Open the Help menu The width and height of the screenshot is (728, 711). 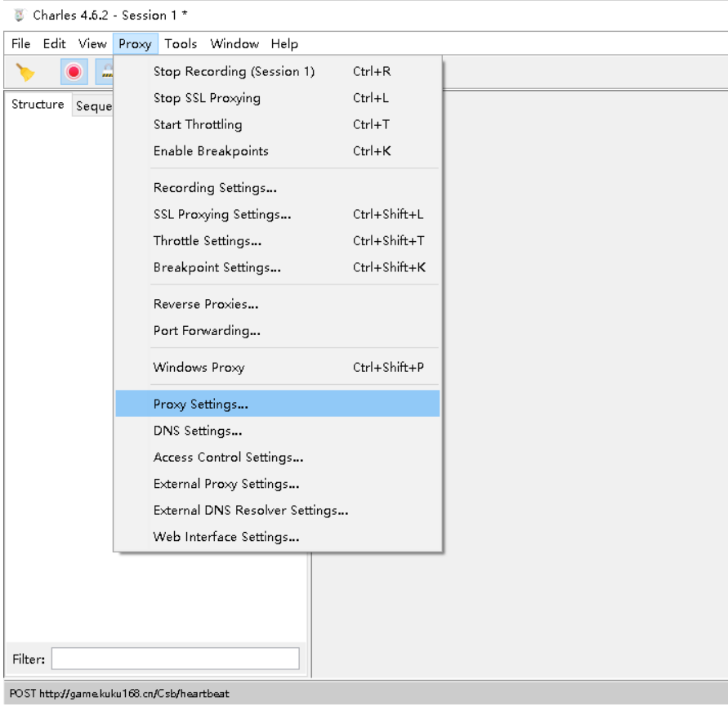284,43
